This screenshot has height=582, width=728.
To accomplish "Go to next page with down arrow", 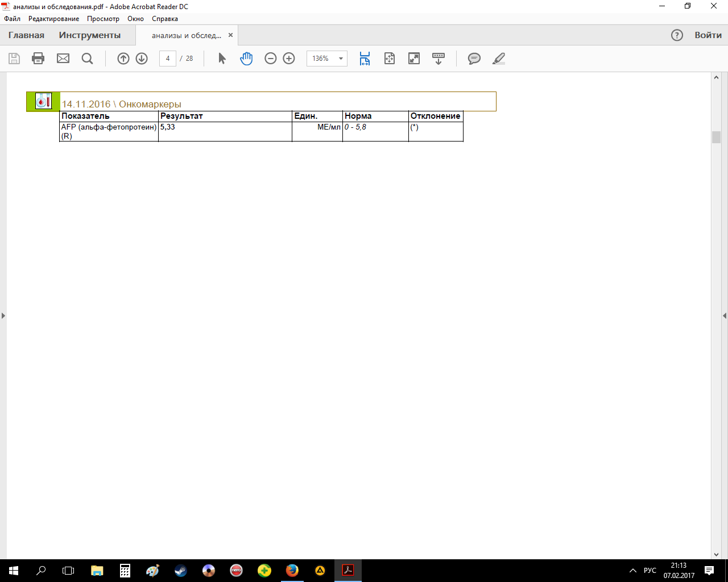I will tap(142, 59).
